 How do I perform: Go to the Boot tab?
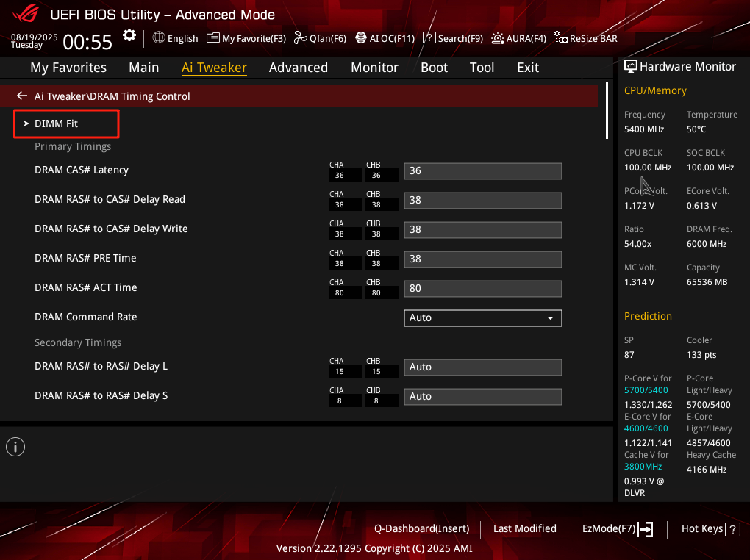click(434, 68)
